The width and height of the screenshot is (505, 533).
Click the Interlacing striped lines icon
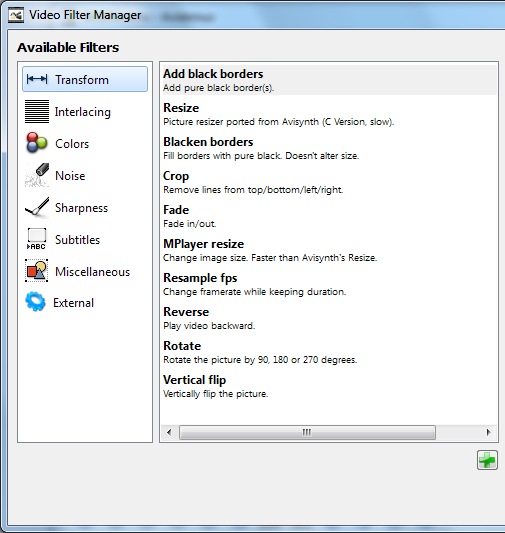[x=37, y=111]
